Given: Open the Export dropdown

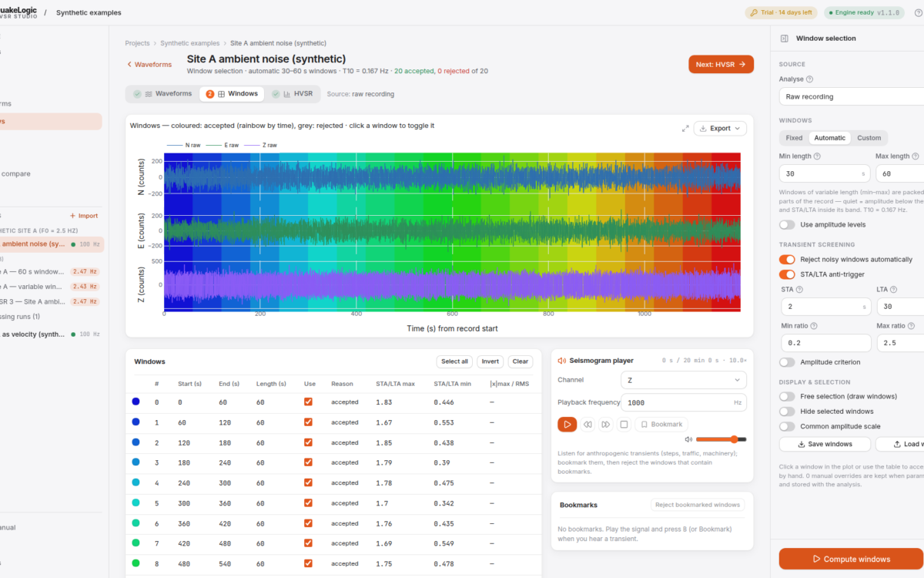Looking at the screenshot, I should 720,129.
